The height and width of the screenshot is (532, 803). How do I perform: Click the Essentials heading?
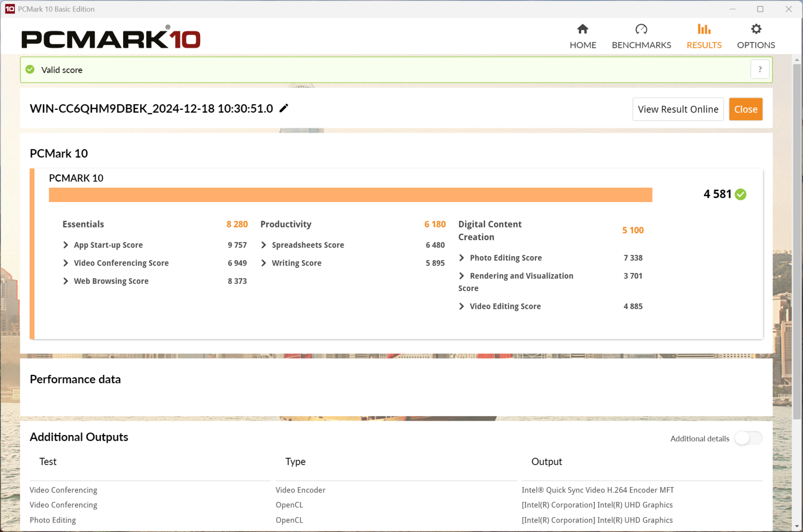(x=83, y=224)
